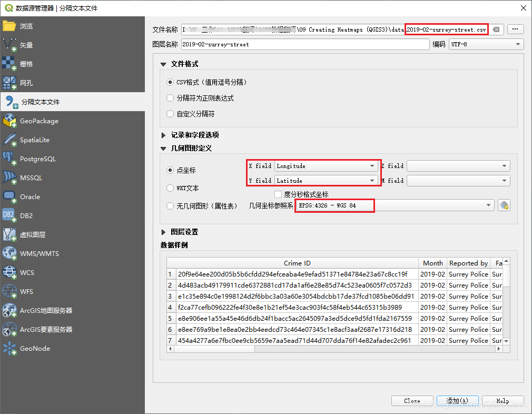532x414 pixels.
Task: Click the vertical scrollbar down arrow in sample table
Action: pos(506,341)
